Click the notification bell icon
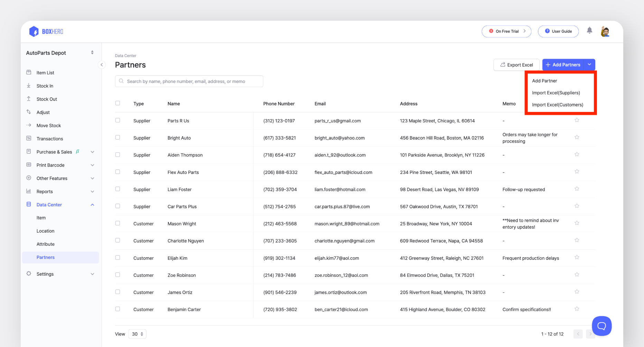Screen dimensions: 644x347 click(x=589, y=31)
